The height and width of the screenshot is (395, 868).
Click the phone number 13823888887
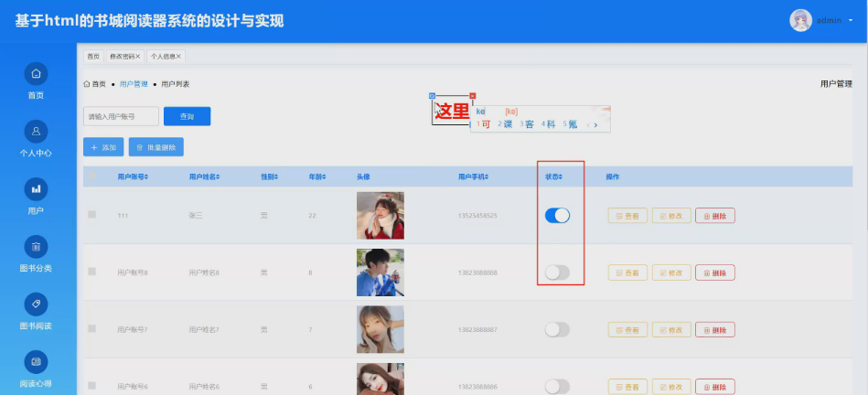coord(477,330)
